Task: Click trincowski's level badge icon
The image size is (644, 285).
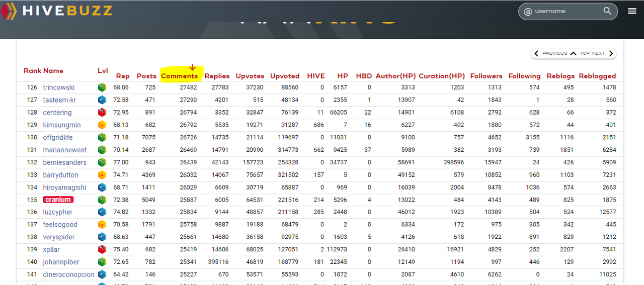Action: pyautogui.click(x=102, y=87)
